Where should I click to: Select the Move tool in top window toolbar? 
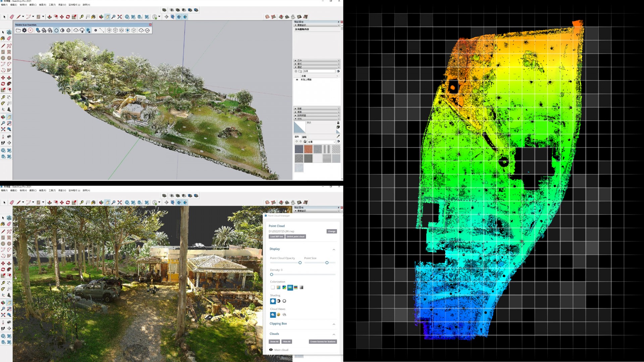point(62,17)
